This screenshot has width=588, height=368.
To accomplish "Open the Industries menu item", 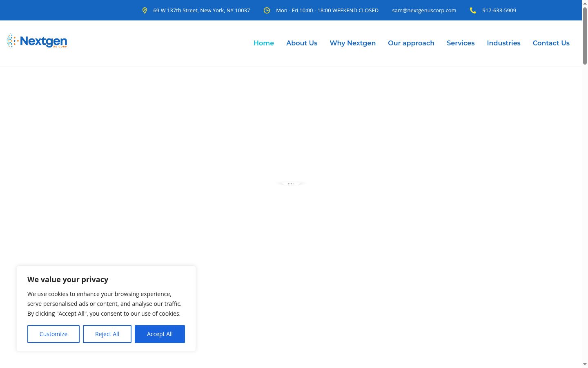I will click(503, 43).
